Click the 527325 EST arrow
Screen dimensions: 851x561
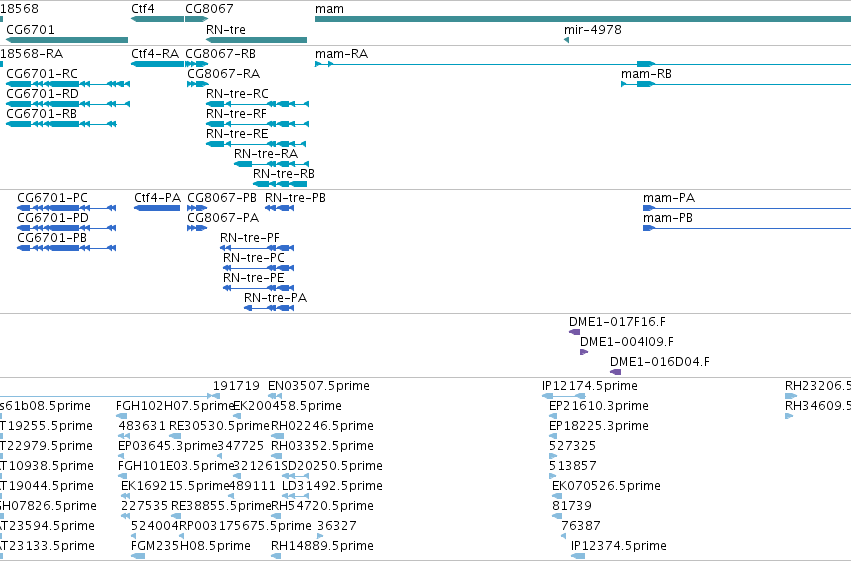(x=553, y=456)
